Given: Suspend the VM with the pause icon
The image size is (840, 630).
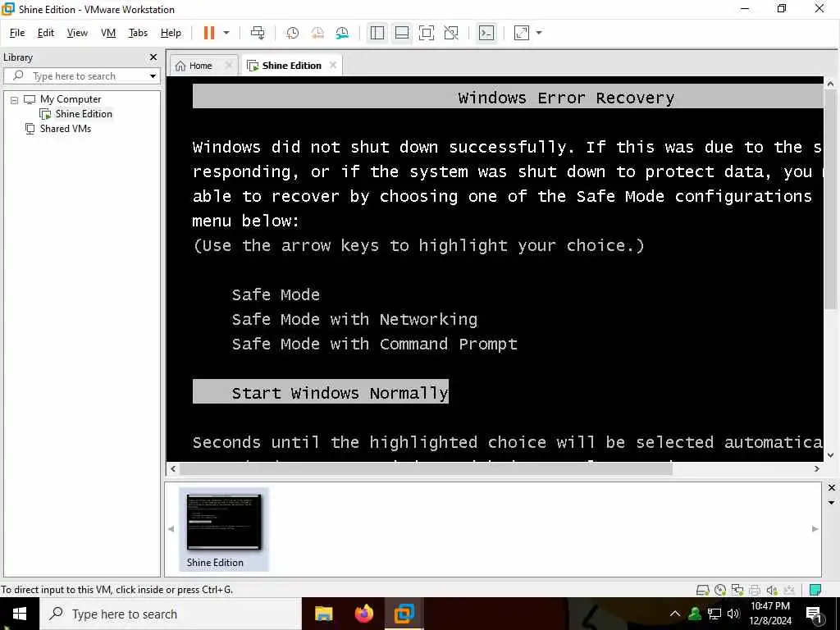Looking at the screenshot, I should [209, 33].
